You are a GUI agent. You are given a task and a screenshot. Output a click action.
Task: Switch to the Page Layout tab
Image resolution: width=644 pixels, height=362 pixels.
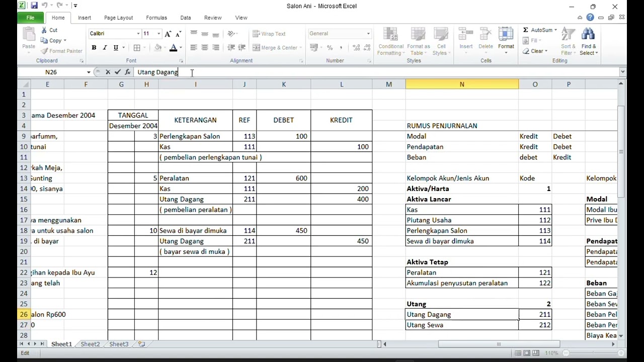tap(118, 18)
